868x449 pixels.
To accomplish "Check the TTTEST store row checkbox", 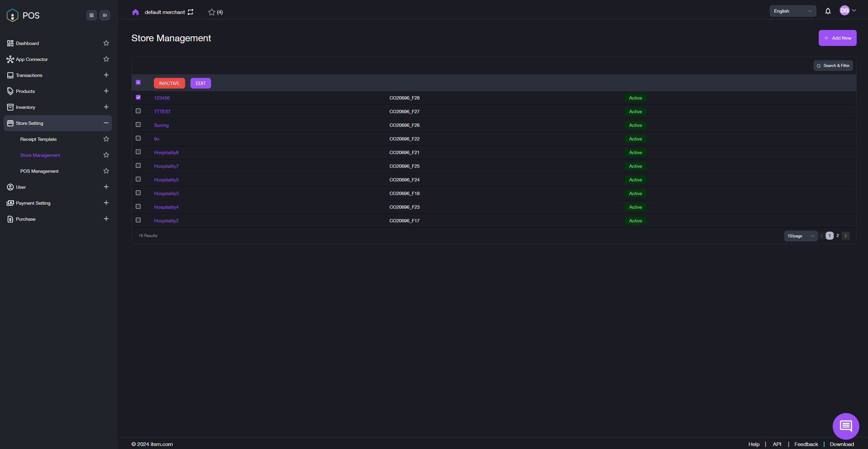I will click(x=138, y=111).
